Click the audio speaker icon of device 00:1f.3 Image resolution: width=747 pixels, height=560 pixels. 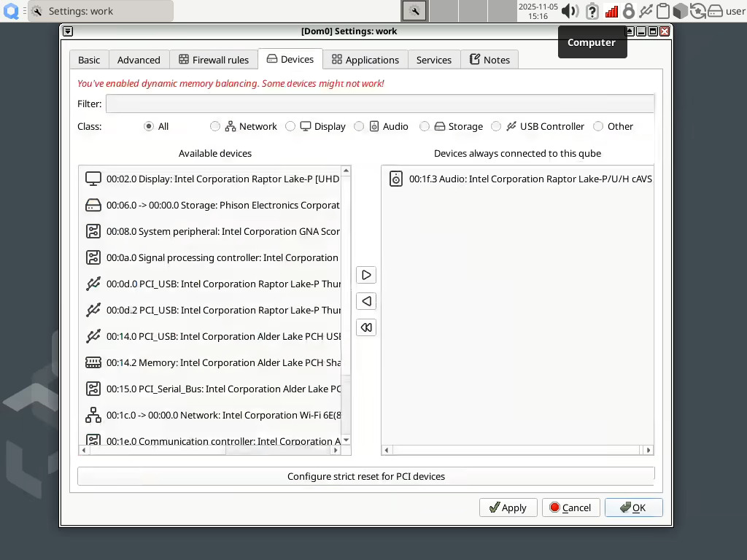point(396,179)
